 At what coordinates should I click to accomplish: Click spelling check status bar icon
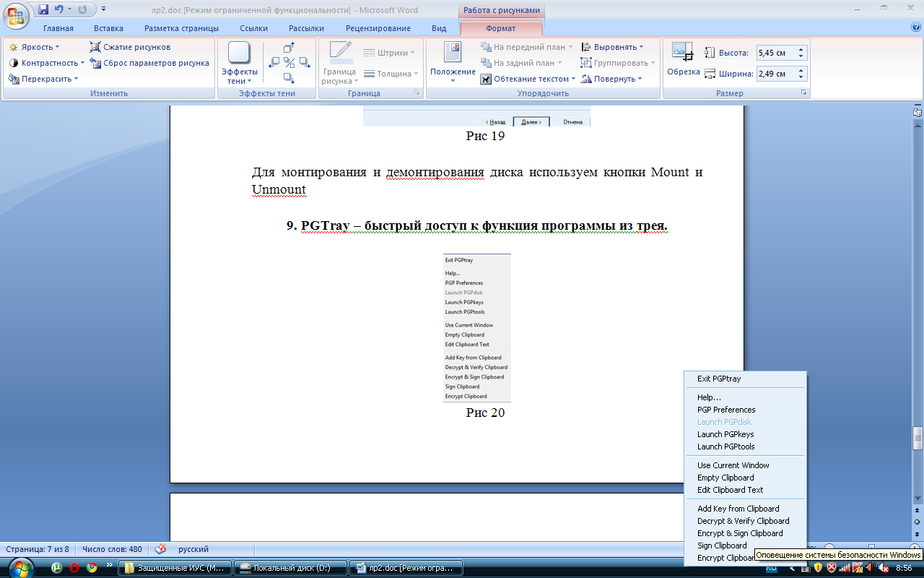point(161,549)
